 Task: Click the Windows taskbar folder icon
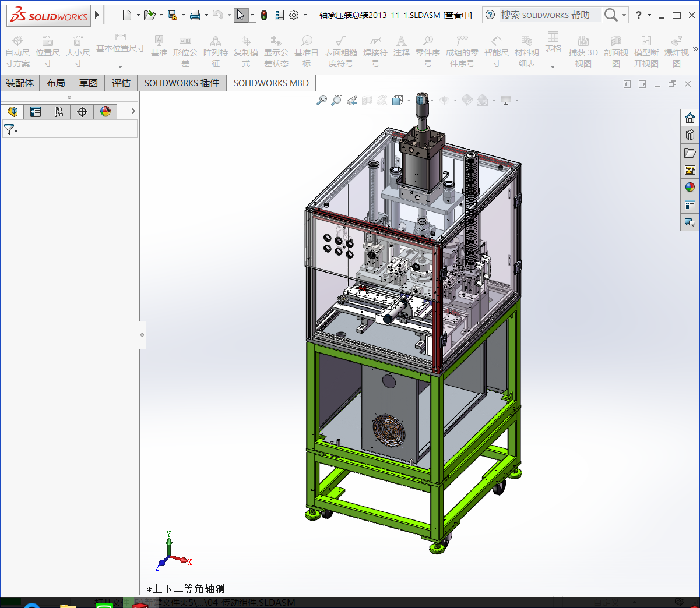coord(68,606)
